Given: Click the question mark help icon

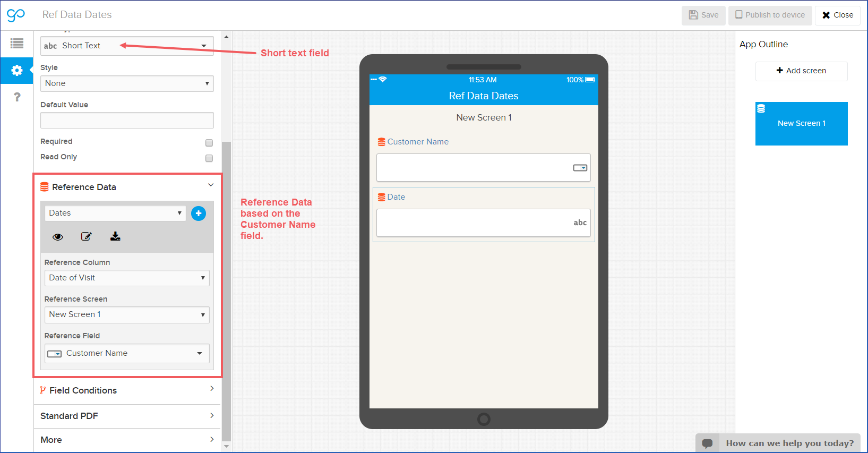Looking at the screenshot, I should pyautogui.click(x=17, y=97).
